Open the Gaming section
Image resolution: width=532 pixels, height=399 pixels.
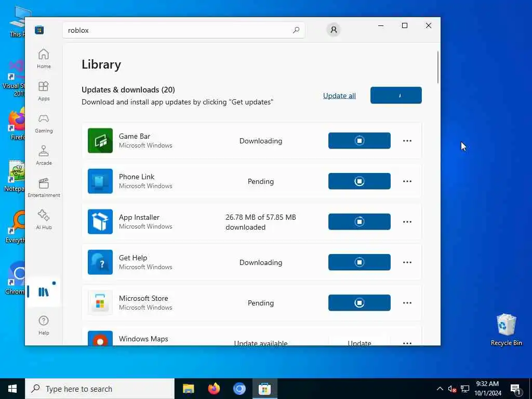(44, 123)
